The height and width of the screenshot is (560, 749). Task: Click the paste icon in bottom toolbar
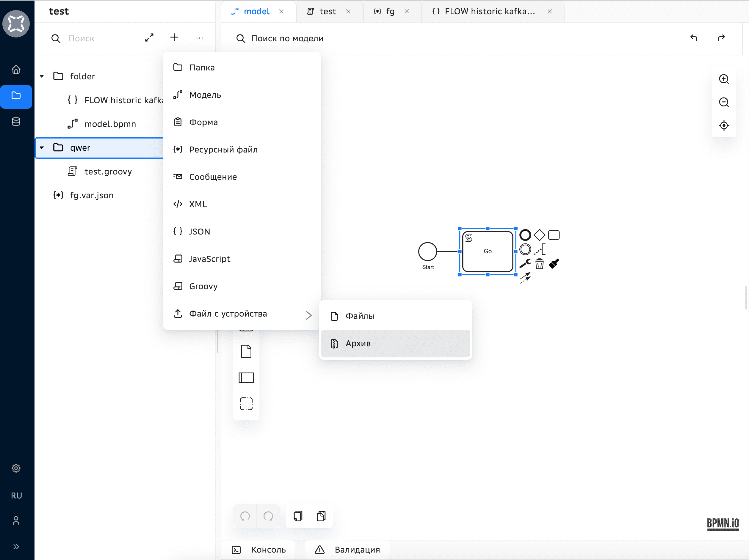(321, 516)
